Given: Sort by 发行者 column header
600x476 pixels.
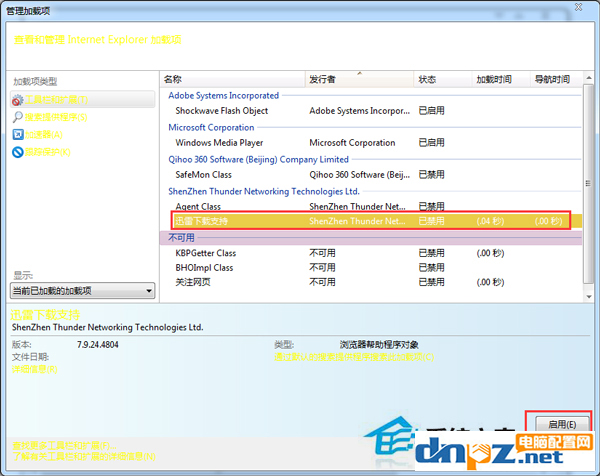Looking at the screenshot, I should [359, 79].
